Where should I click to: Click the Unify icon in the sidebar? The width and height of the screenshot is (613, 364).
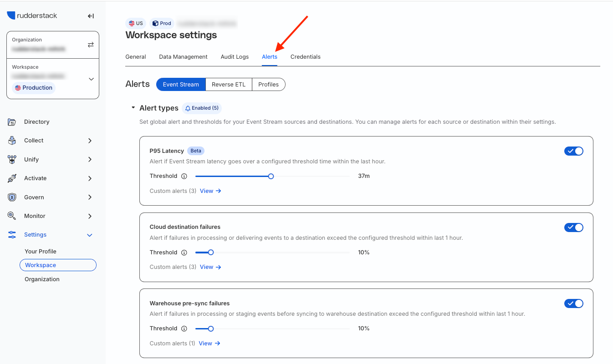[x=12, y=160]
